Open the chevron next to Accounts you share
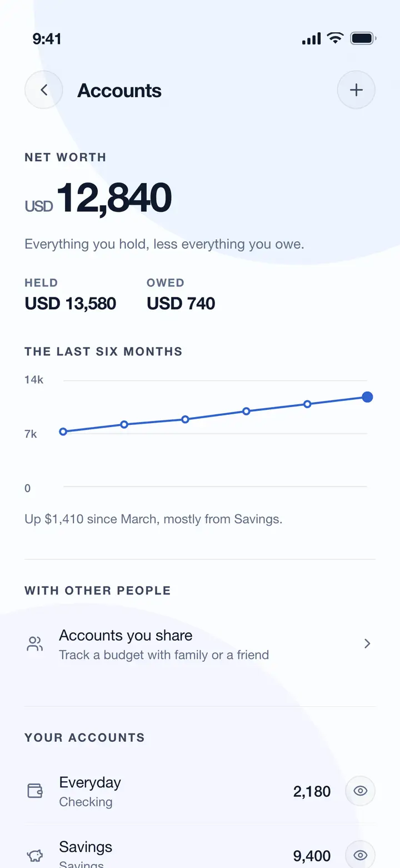The width and height of the screenshot is (400, 868). 367,644
